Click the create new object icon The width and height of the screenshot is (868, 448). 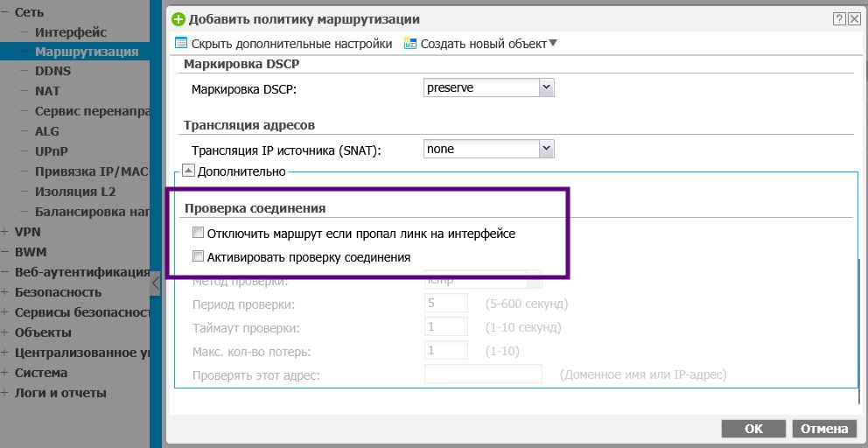coord(409,43)
